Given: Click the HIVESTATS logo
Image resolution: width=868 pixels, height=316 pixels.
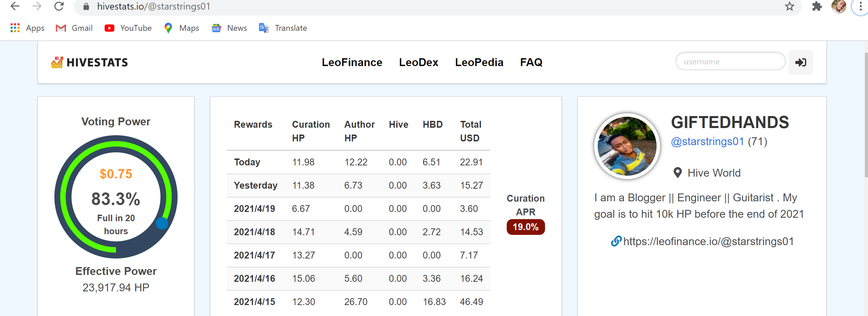Looking at the screenshot, I should [89, 62].
